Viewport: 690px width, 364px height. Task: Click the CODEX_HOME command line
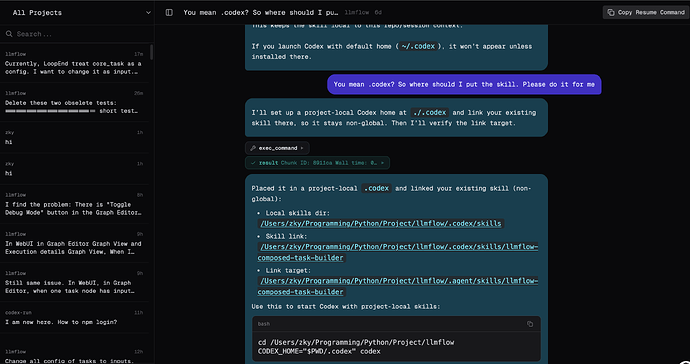pos(319,351)
